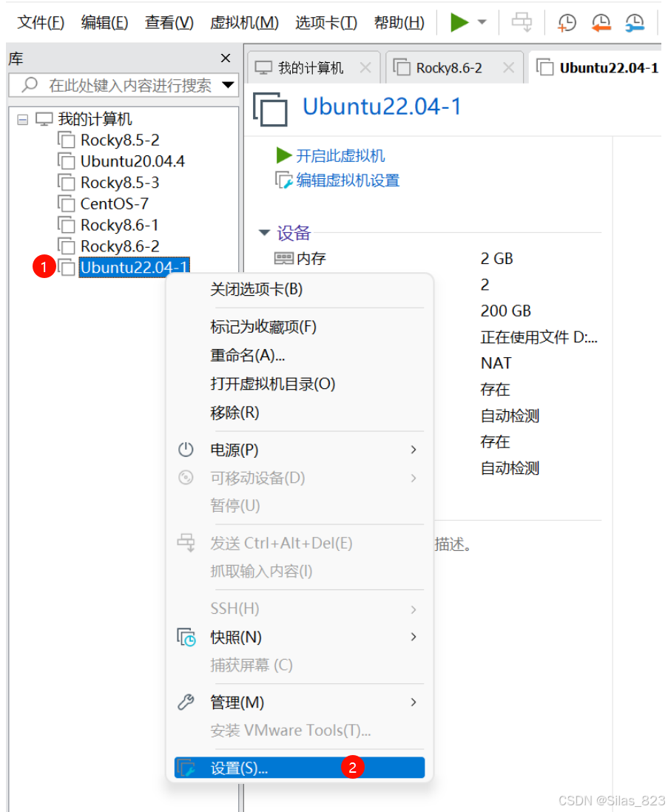
Task: Expand the 快照(N) submenu
Action: click(300, 637)
